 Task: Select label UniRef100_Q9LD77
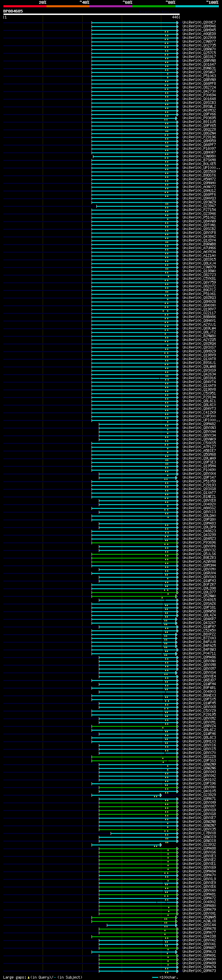199,592
